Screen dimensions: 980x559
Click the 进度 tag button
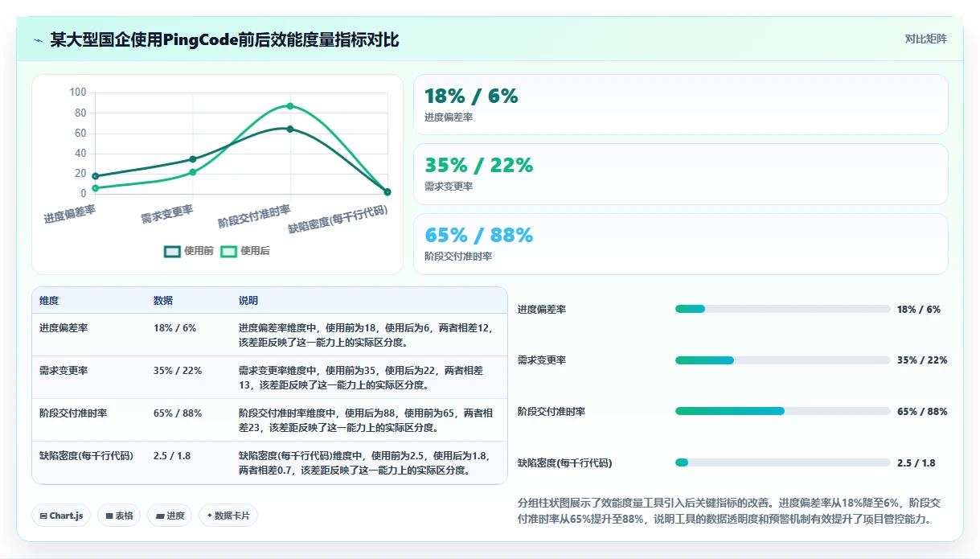170,516
